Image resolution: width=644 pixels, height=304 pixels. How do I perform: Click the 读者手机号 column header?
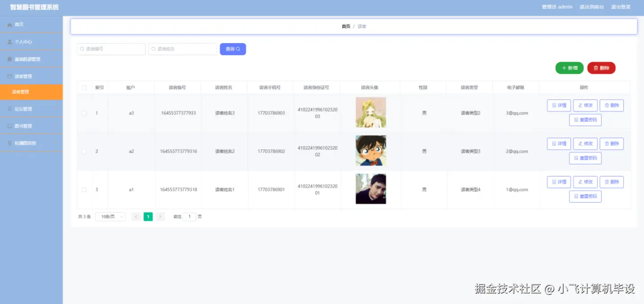pos(270,88)
